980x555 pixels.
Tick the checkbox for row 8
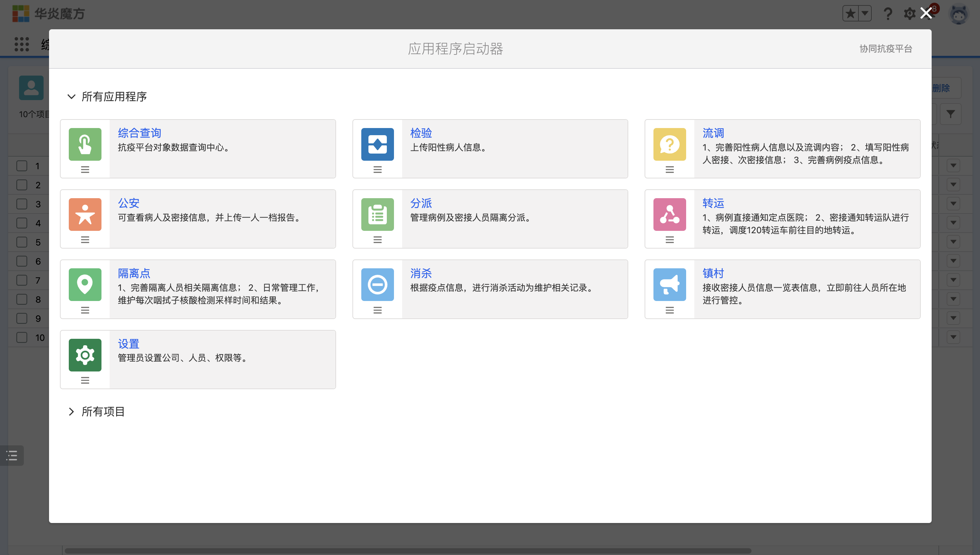[22, 299]
